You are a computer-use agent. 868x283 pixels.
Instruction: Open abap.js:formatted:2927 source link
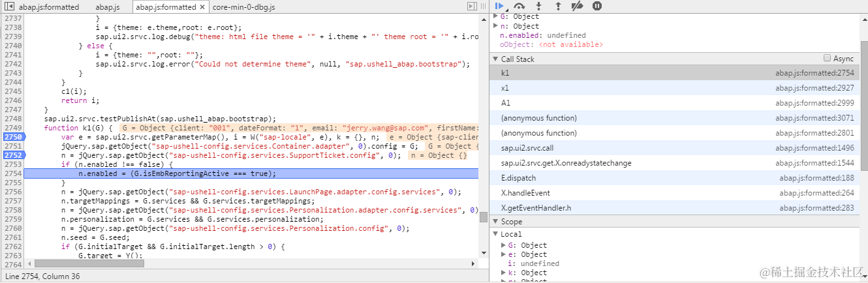(814, 88)
